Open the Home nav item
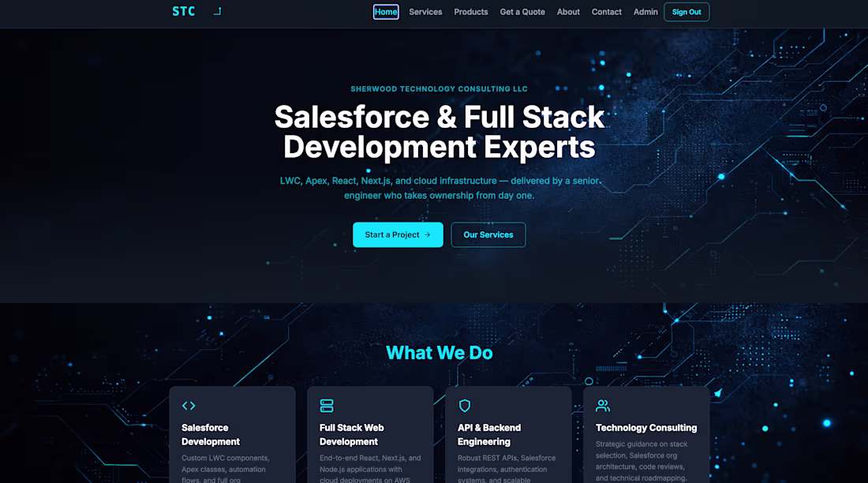 click(x=386, y=12)
